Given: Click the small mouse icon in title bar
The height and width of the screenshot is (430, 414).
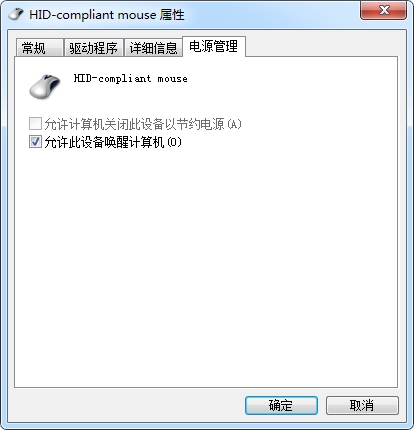Looking at the screenshot, I should point(16,14).
